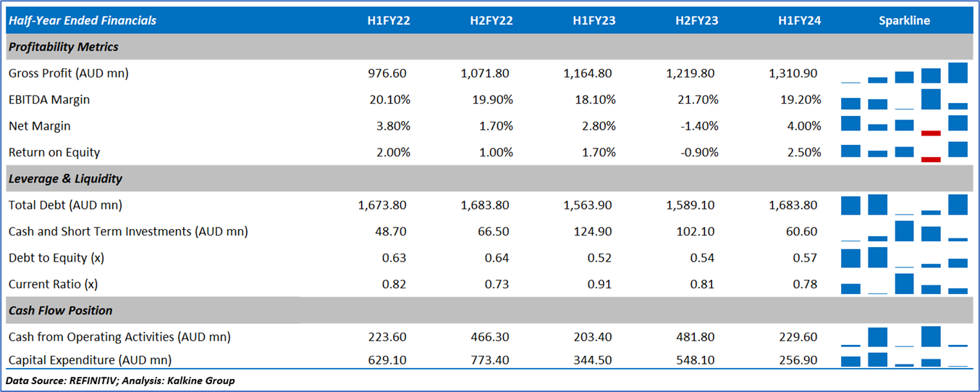The height and width of the screenshot is (392, 980).
Task: Click the Return on Equity sparkline
Action: [904, 151]
